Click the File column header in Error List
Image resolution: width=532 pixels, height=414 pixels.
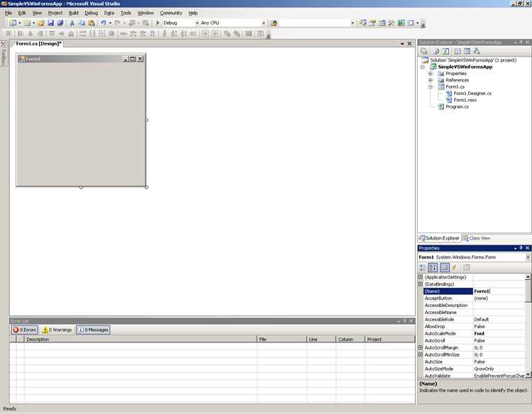pyautogui.click(x=282, y=339)
